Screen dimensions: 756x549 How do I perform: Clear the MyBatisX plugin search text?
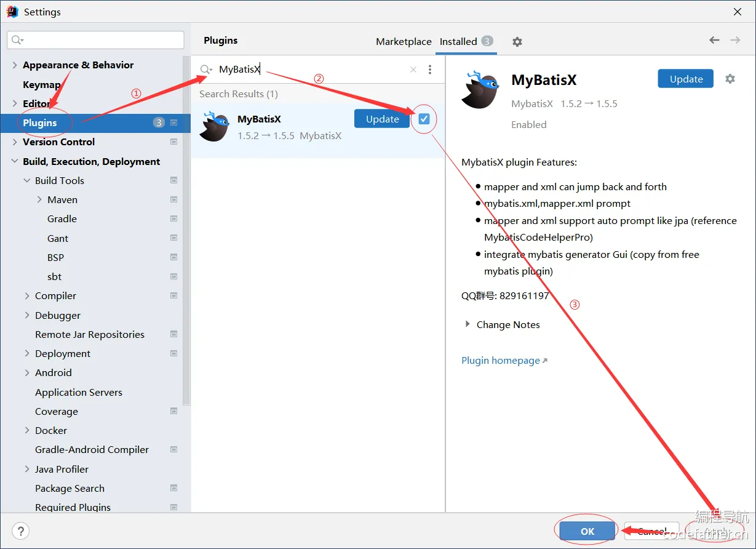point(413,70)
